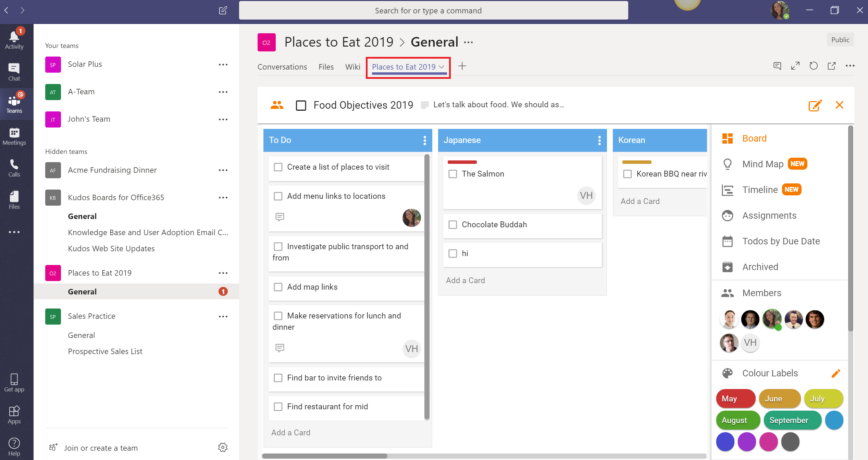Screen dimensions: 868x460
Task: Open comments on Make reservations card
Action: click(280, 348)
